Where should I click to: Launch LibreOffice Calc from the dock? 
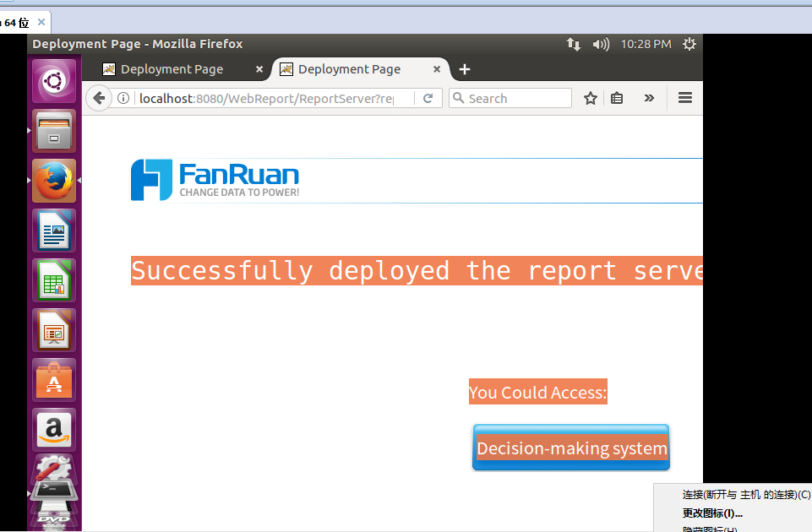(x=54, y=280)
